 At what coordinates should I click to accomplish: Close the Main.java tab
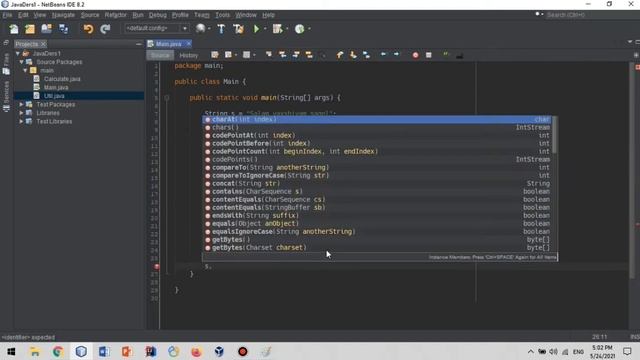189,44
